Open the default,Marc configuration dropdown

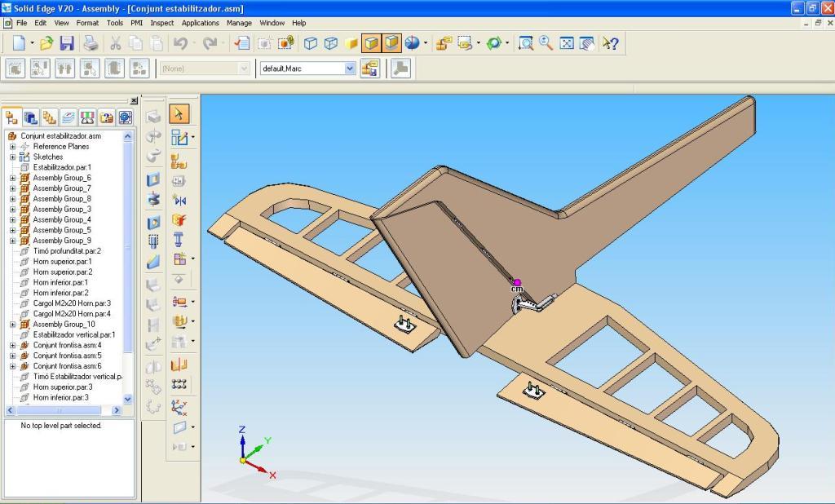click(350, 69)
